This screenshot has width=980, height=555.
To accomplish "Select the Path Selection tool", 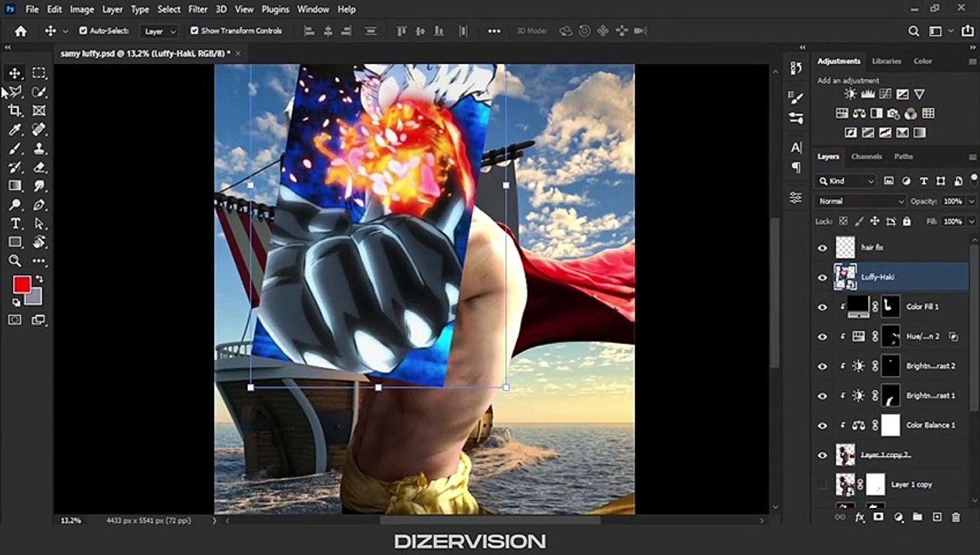I will point(39,224).
